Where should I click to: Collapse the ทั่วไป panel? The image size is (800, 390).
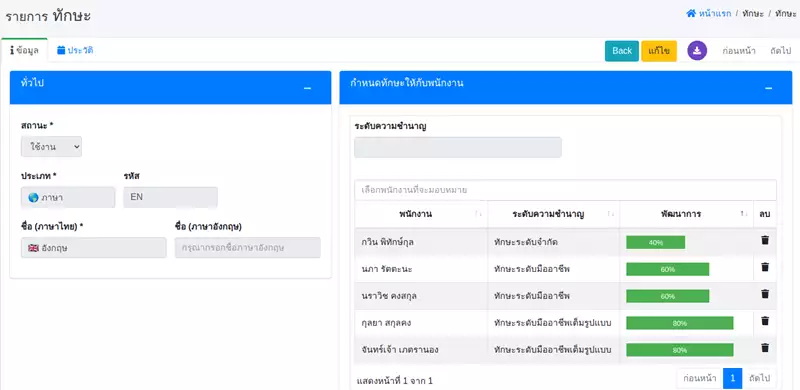pos(307,88)
